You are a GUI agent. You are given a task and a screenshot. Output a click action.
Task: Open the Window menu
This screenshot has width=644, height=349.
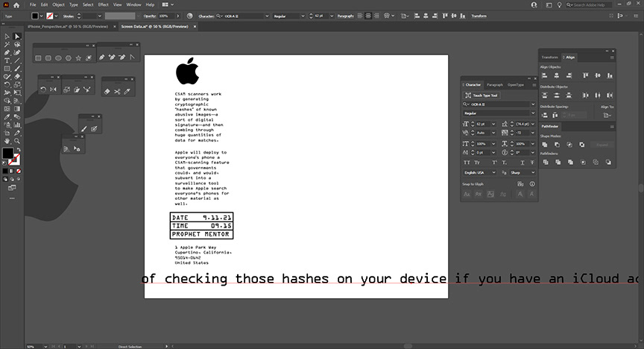[133, 4]
